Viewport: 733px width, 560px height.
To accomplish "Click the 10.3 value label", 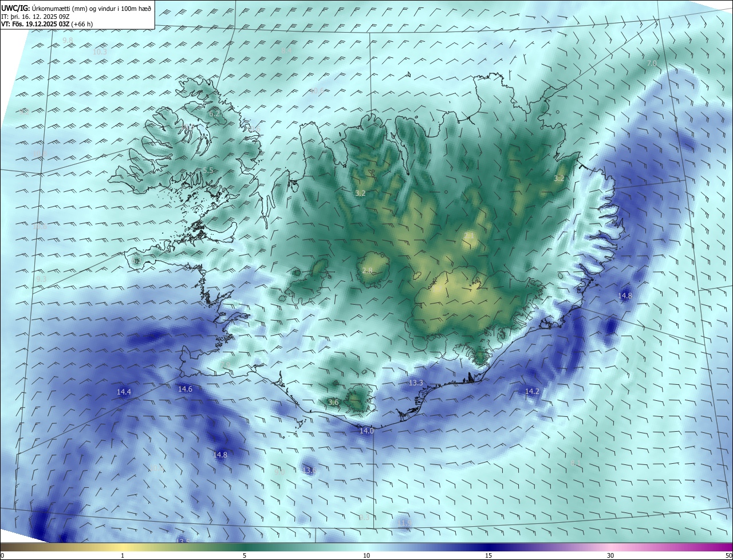I will 100,52.
